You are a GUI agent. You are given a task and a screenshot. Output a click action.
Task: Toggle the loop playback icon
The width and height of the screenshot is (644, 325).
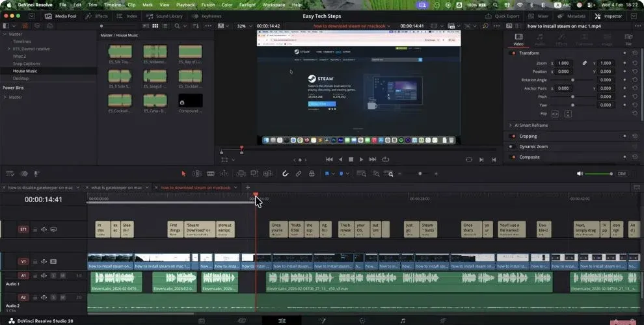pyautogui.click(x=385, y=159)
